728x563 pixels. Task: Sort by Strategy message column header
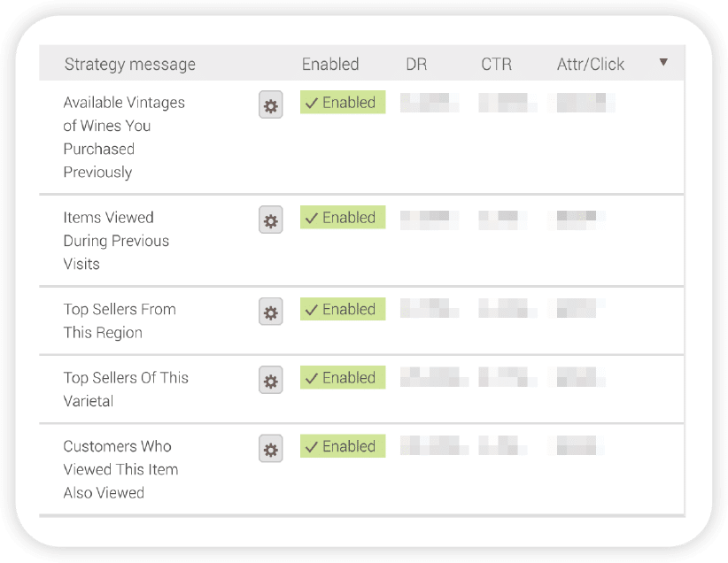click(130, 65)
